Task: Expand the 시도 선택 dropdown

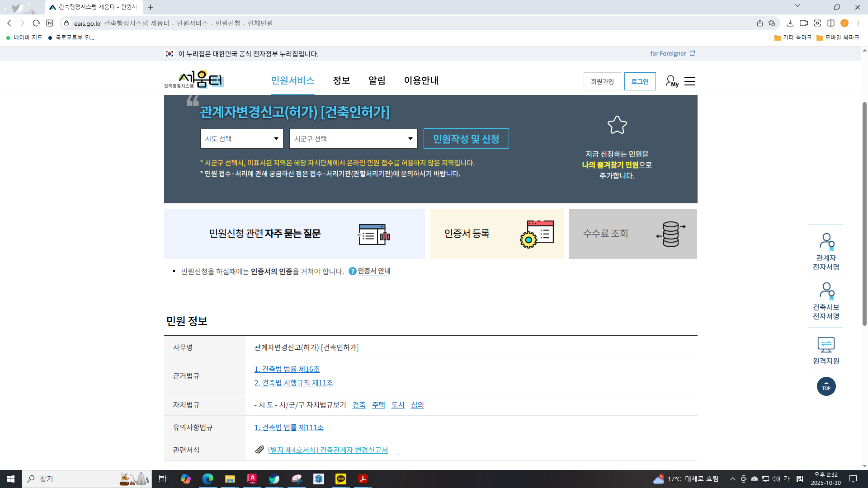Action: (x=241, y=139)
